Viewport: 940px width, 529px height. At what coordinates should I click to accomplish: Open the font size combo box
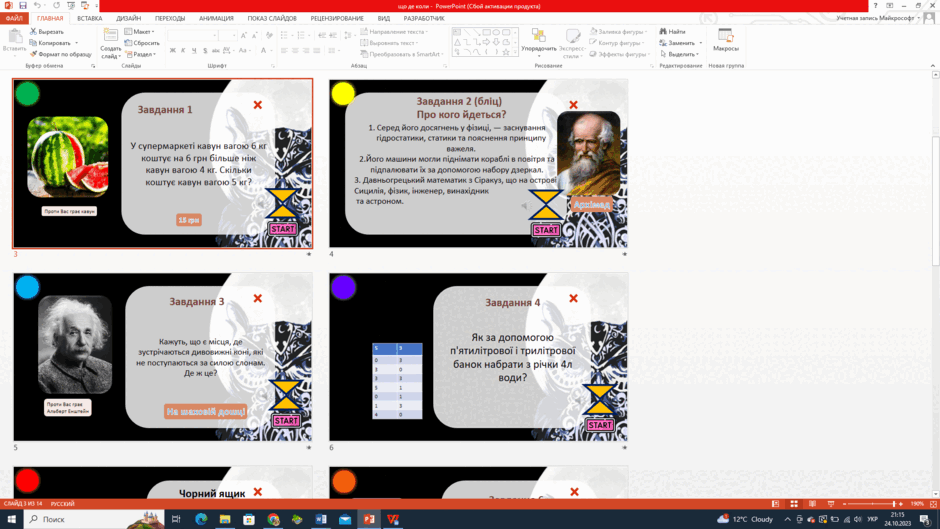point(228,36)
